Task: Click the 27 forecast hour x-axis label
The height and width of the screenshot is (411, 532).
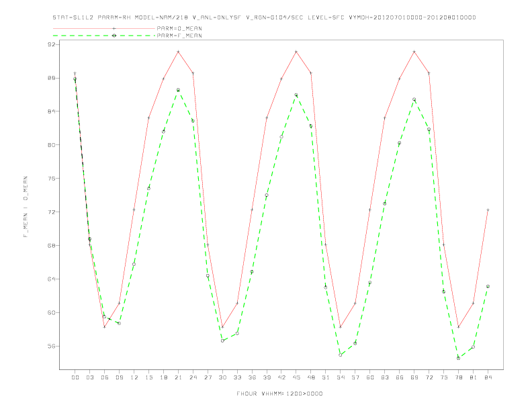Action: (208, 377)
